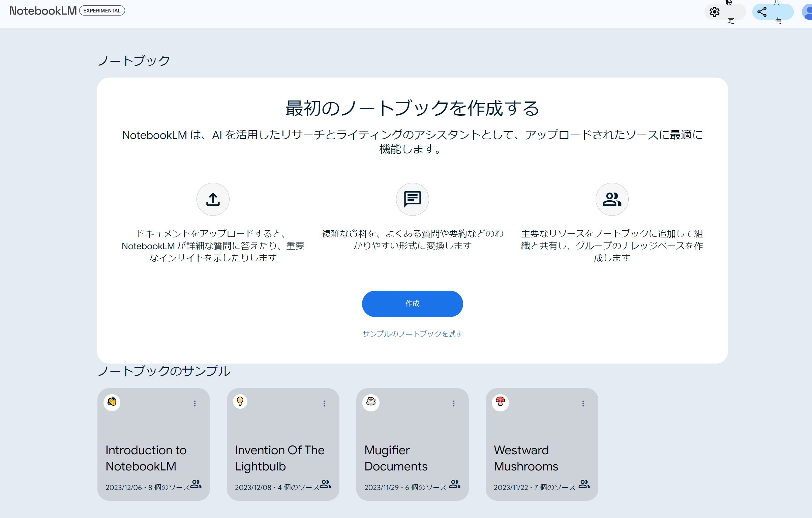Click the coffee mug emoji icon
This screenshot has width=812, height=518.
[x=370, y=402]
